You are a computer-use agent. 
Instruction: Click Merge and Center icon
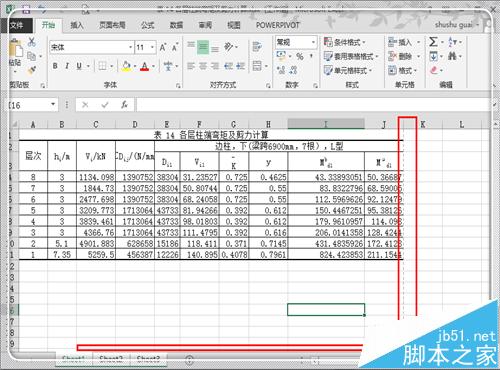coord(257,66)
